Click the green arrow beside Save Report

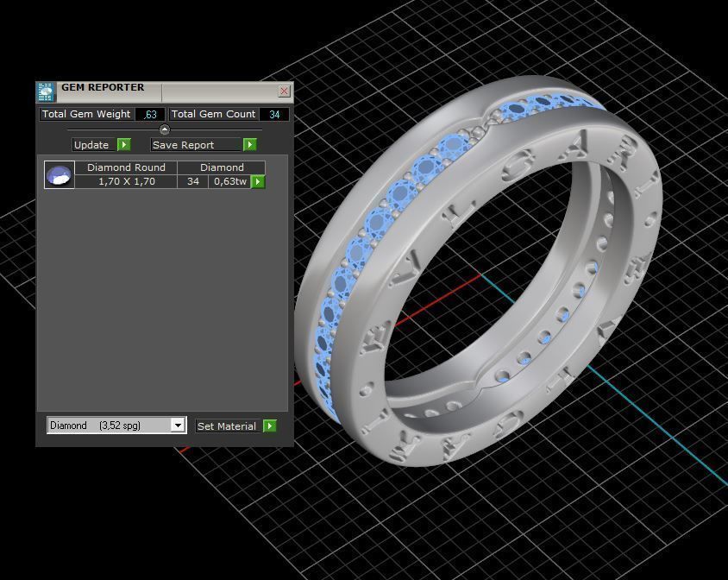pos(250,144)
